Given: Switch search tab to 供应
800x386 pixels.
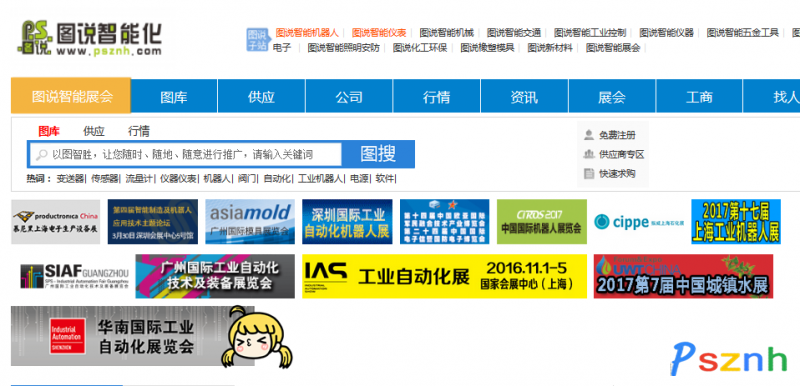Looking at the screenshot, I should click(94, 131).
